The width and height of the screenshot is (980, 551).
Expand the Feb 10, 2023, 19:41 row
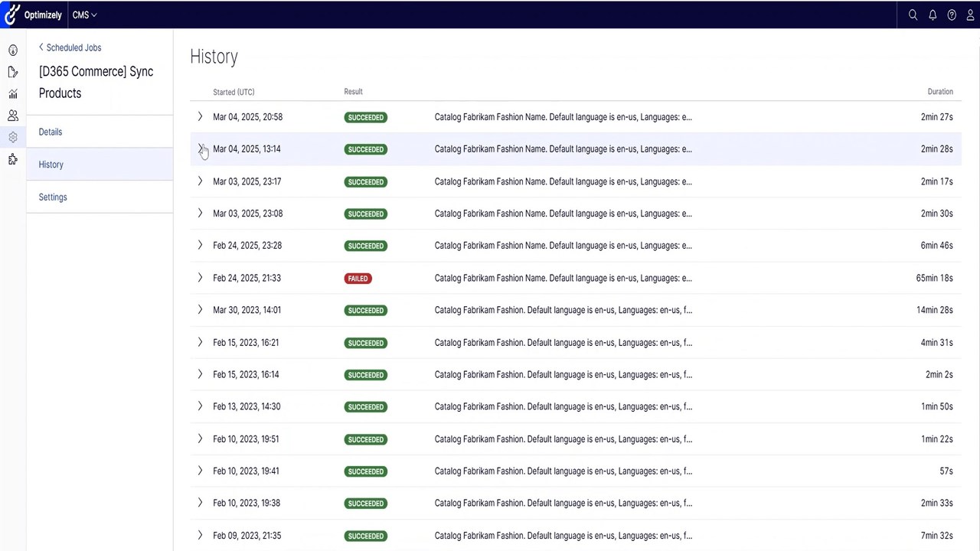[x=200, y=471]
